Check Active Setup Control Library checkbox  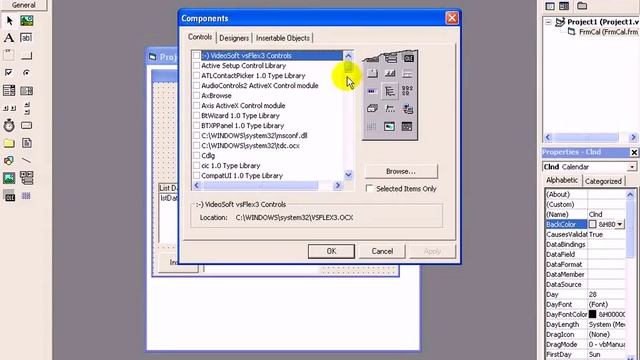pyautogui.click(x=196, y=65)
